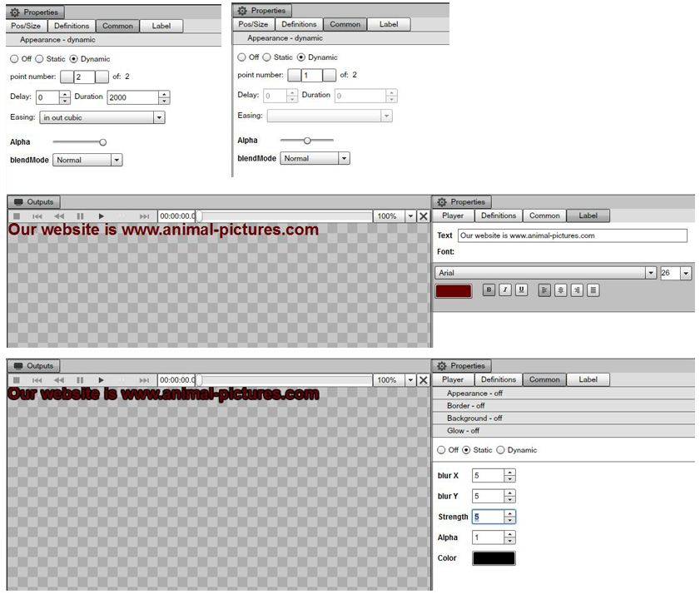Open the dark red font color swatch
The image size is (700, 594).
click(x=453, y=291)
